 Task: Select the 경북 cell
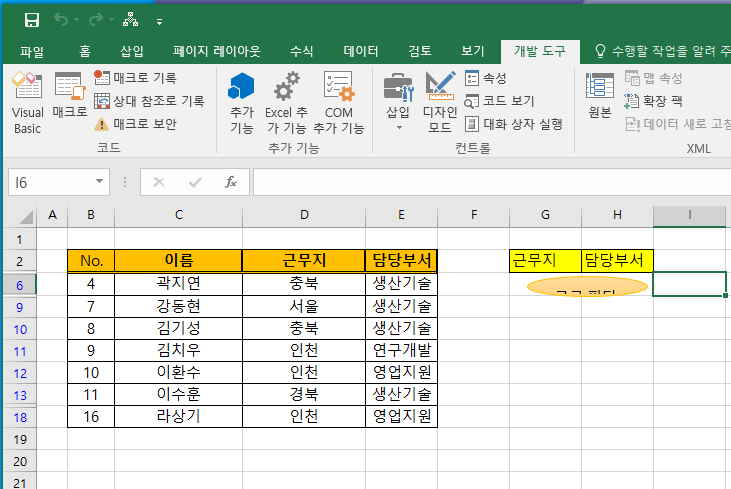click(304, 395)
